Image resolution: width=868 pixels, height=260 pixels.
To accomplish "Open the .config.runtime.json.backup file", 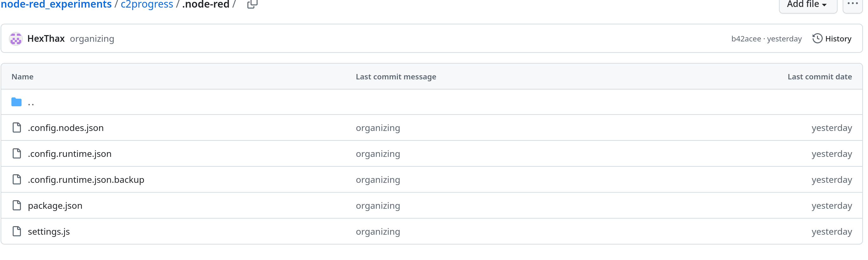I will pyautogui.click(x=86, y=180).
